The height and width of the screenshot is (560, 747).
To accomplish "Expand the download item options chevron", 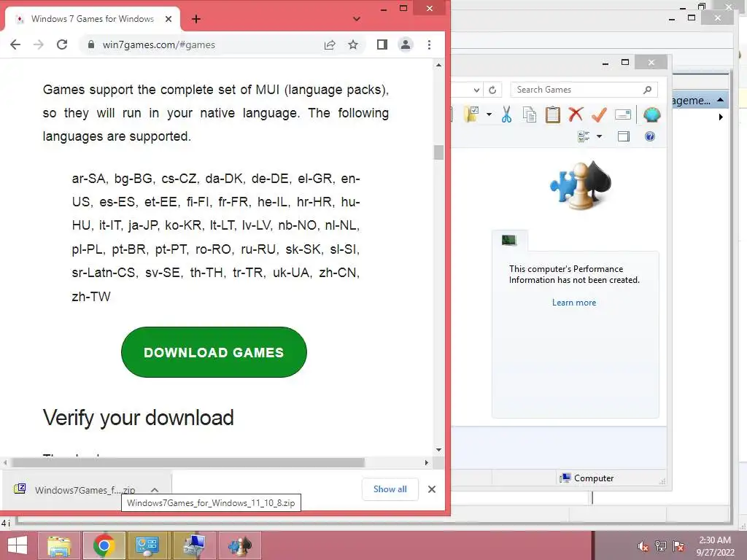I will (x=155, y=489).
